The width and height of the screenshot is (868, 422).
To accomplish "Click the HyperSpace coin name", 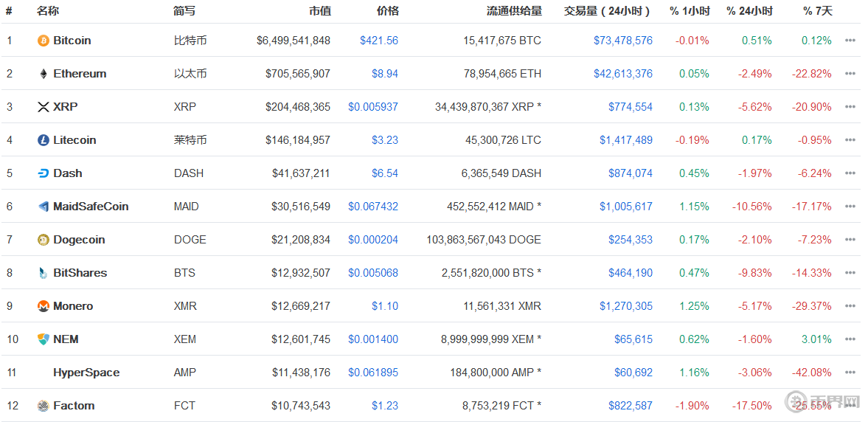I will click(86, 373).
